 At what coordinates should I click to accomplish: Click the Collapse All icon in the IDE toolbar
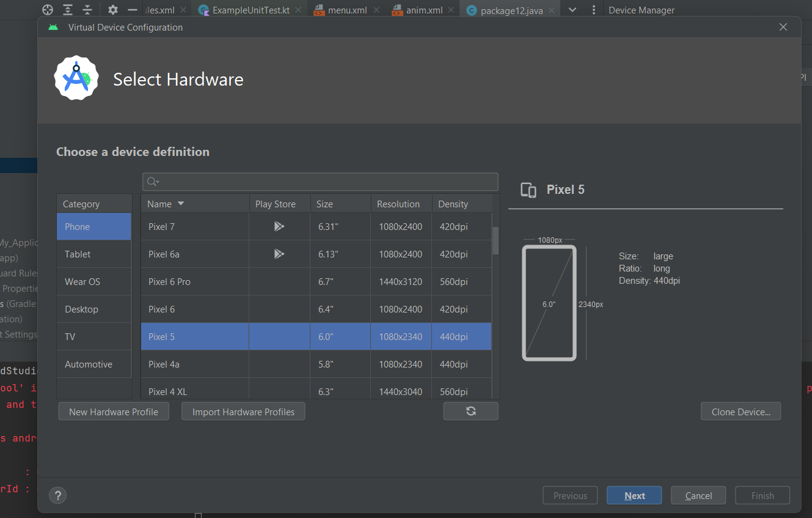pyautogui.click(x=87, y=10)
